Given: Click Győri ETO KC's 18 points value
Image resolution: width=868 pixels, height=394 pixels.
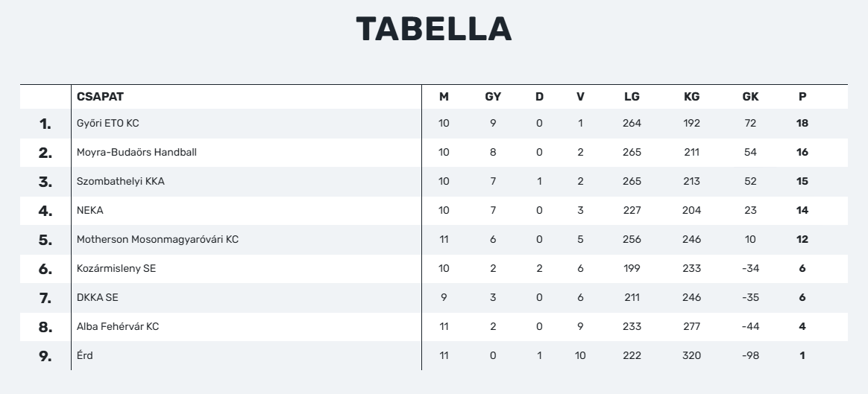Looking at the screenshot, I should point(802,123).
